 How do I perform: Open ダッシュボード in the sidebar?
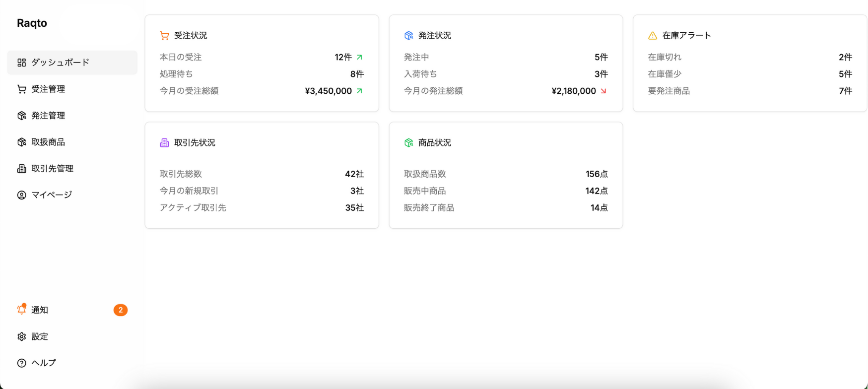(x=60, y=63)
